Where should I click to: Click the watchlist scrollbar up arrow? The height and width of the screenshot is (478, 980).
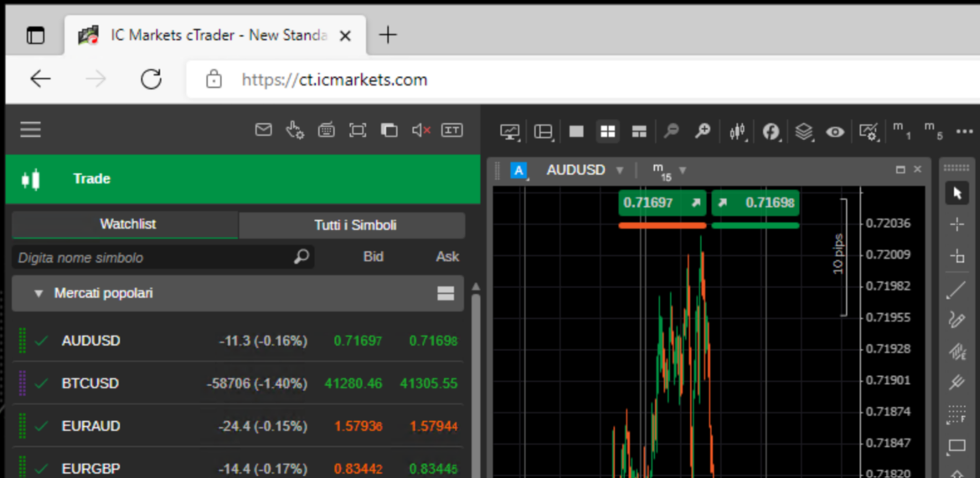coord(476,287)
